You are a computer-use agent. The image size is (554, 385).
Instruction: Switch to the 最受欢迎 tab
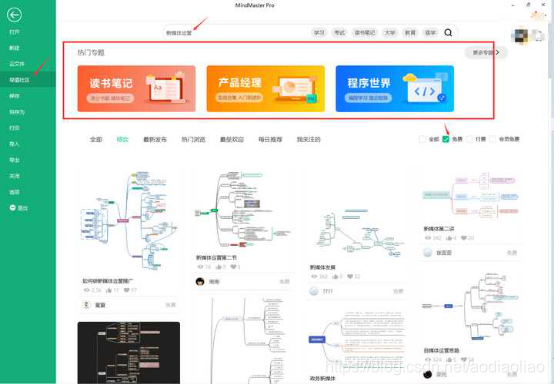(x=232, y=139)
